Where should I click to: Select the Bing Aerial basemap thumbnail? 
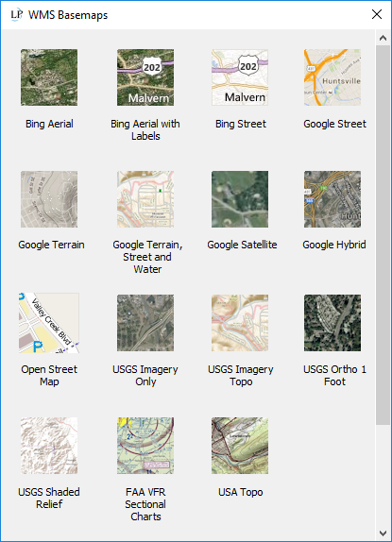pos(49,77)
